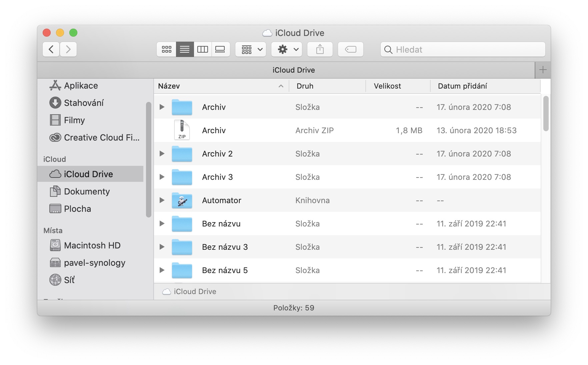Select the Archiv ZIP file icon

(182, 130)
